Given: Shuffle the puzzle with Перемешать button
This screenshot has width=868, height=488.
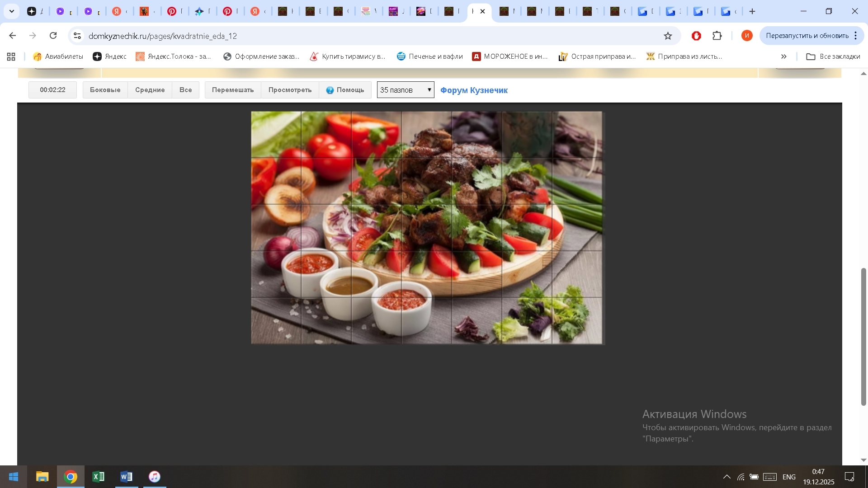Looking at the screenshot, I should coord(233,90).
